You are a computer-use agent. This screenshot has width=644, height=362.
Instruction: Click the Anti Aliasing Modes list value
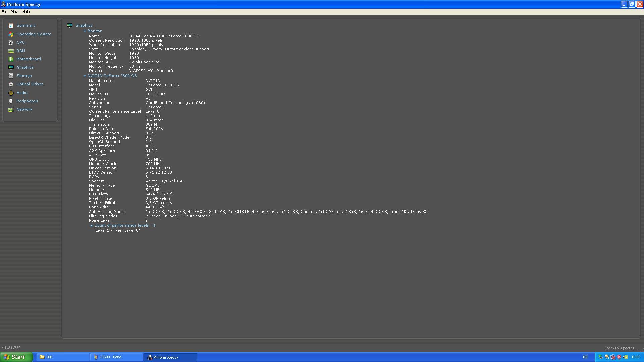286,212
